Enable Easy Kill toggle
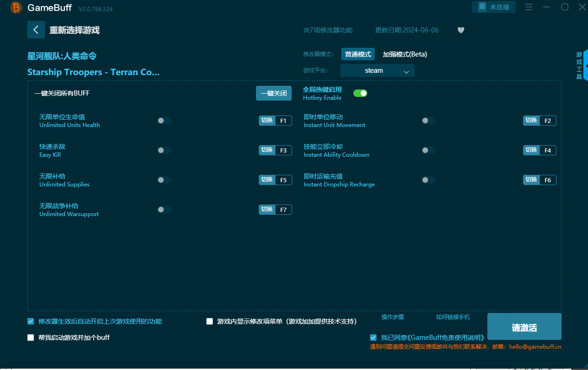Viewport: 588px width, 370px height. (164, 150)
